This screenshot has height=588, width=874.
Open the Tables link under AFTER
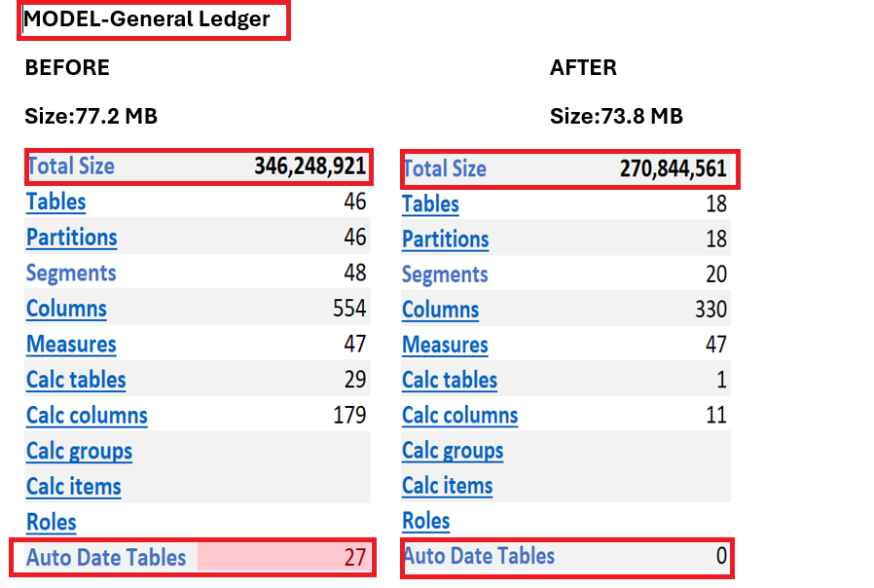[x=430, y=203]
